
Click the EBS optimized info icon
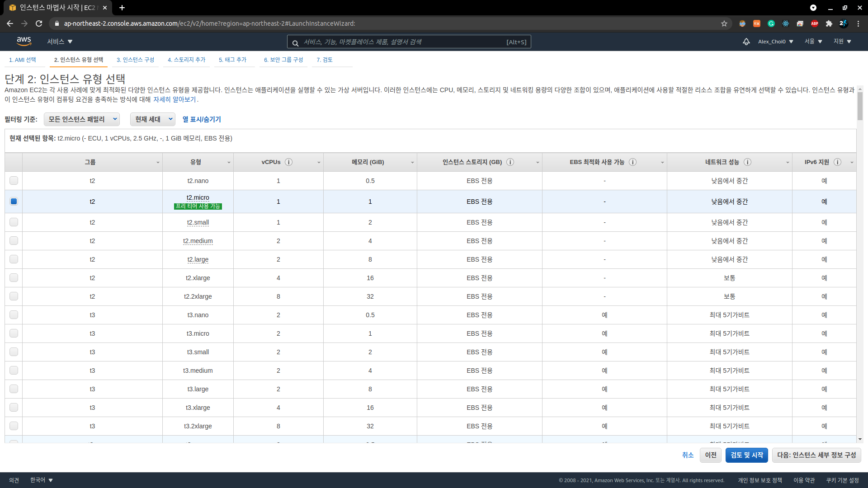632,162
